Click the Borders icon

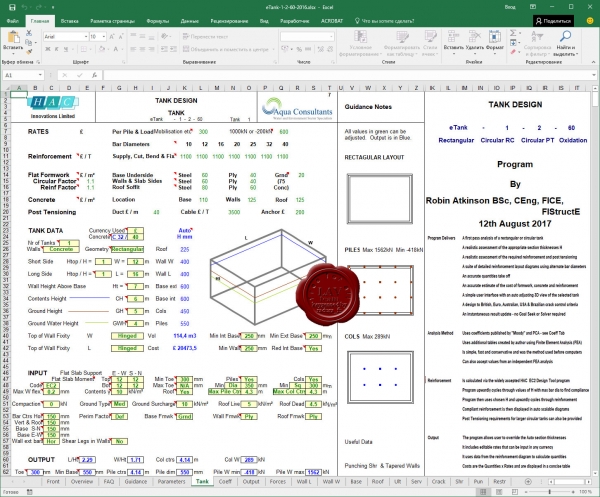[x=83, y=49]
